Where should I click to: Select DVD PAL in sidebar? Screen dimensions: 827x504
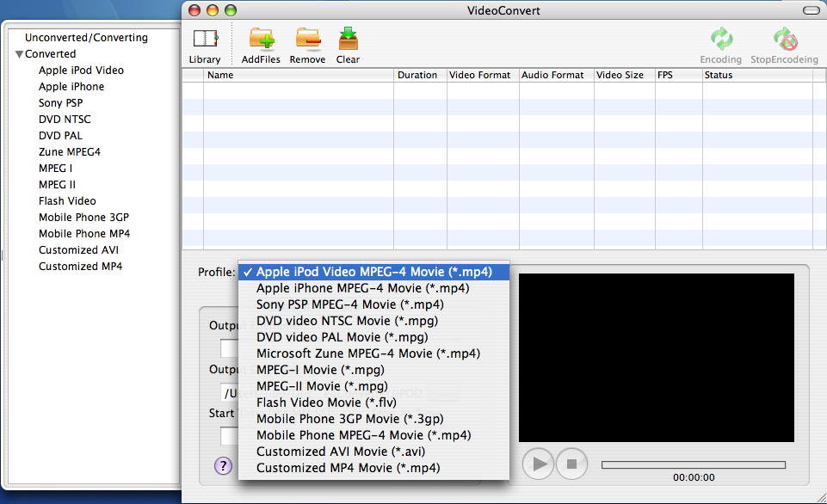[x=60, y=136]
